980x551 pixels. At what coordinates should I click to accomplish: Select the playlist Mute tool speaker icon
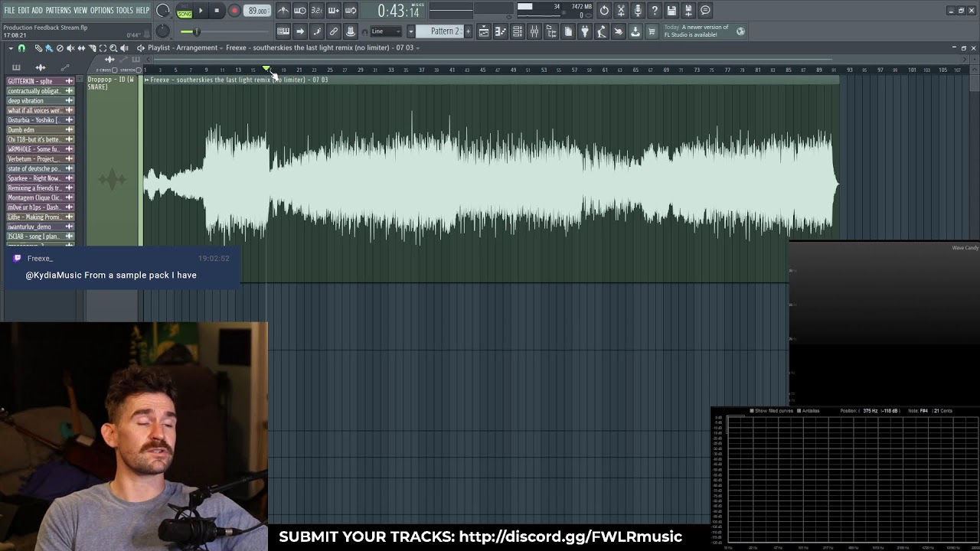pyautogui.click(x=70, y=48)
